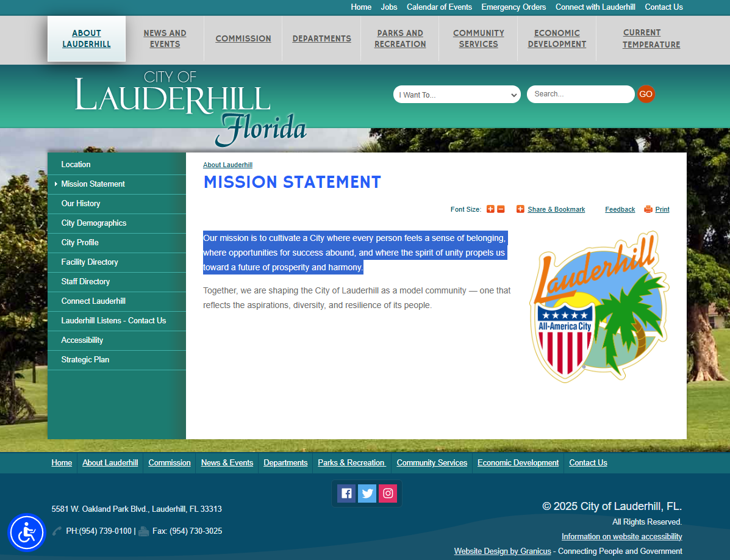The height and width of the screenshot is (560, 730).
Task: Open the Departments main navigation menu
Action: click(x=321, y=38)
